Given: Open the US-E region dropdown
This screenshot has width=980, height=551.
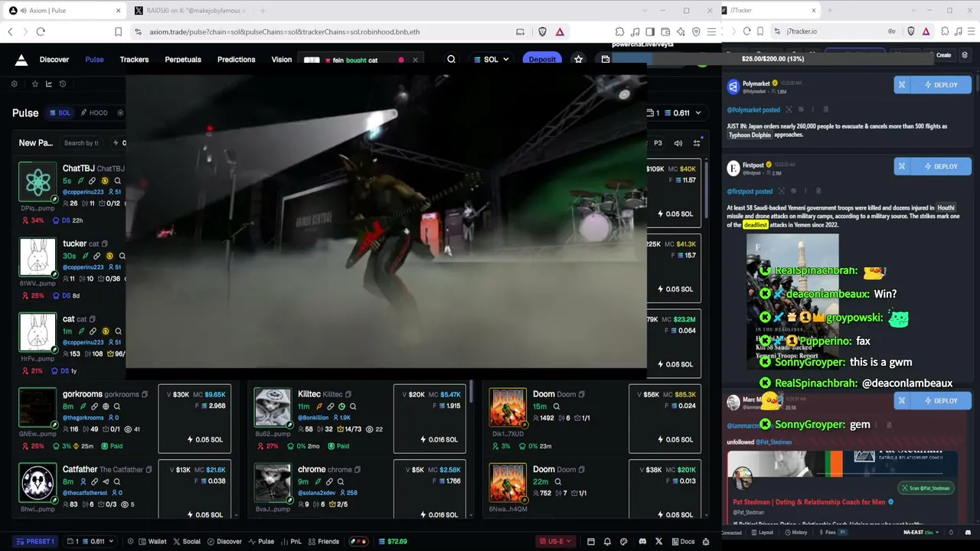Looking at the screenshot, I should point(557,542).
